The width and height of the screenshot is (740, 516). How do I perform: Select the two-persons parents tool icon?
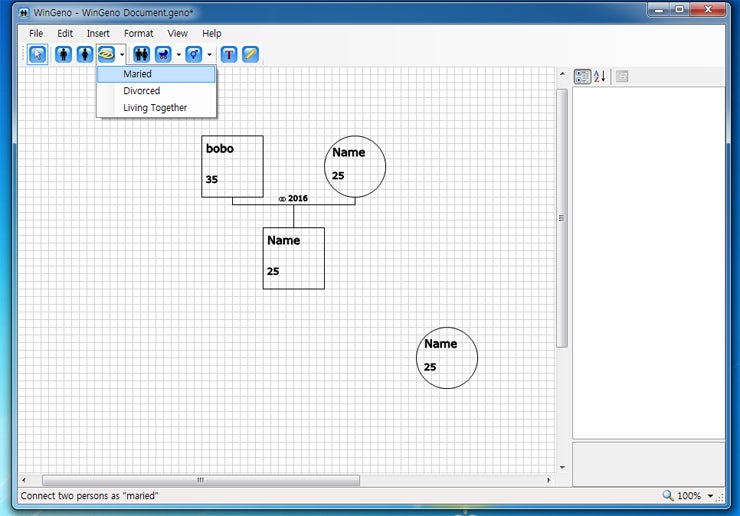[141, 54]
